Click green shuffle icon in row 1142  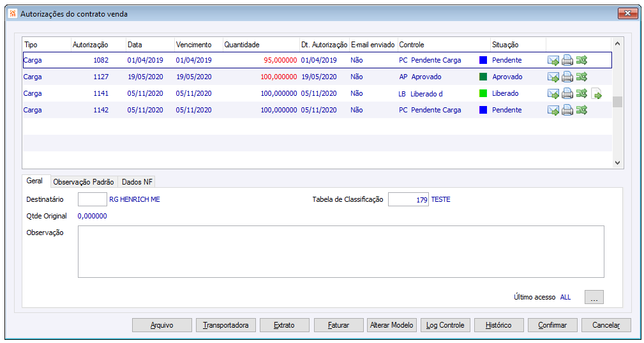tap(581, 110)
